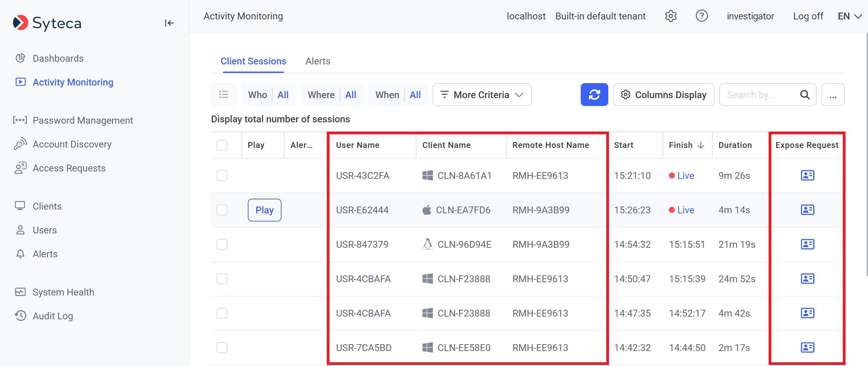Open the Who filter dropdown

[x=268, y=95]
